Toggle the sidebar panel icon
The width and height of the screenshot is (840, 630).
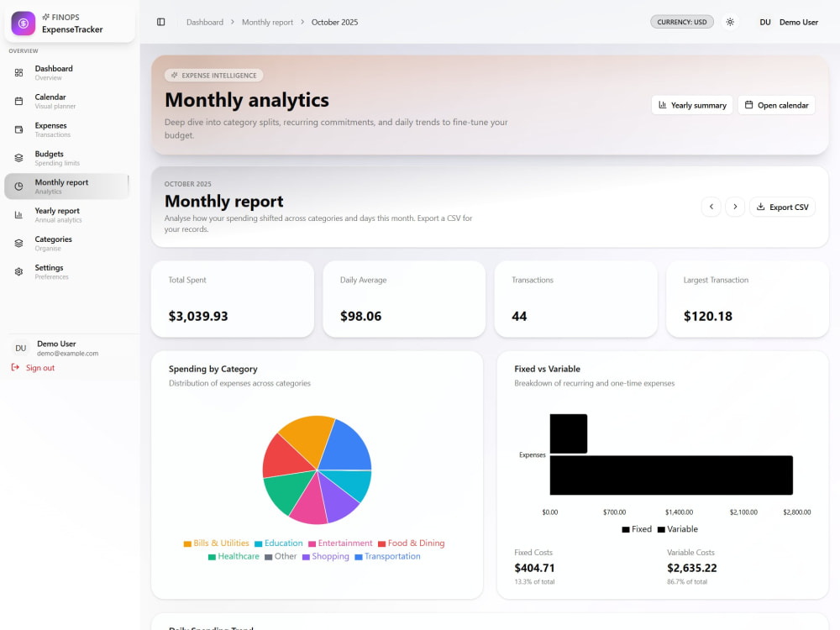click(x=160, y=22)
